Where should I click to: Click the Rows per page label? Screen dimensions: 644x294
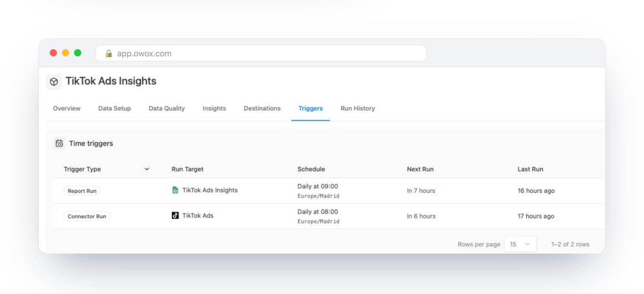pos(479,244)
